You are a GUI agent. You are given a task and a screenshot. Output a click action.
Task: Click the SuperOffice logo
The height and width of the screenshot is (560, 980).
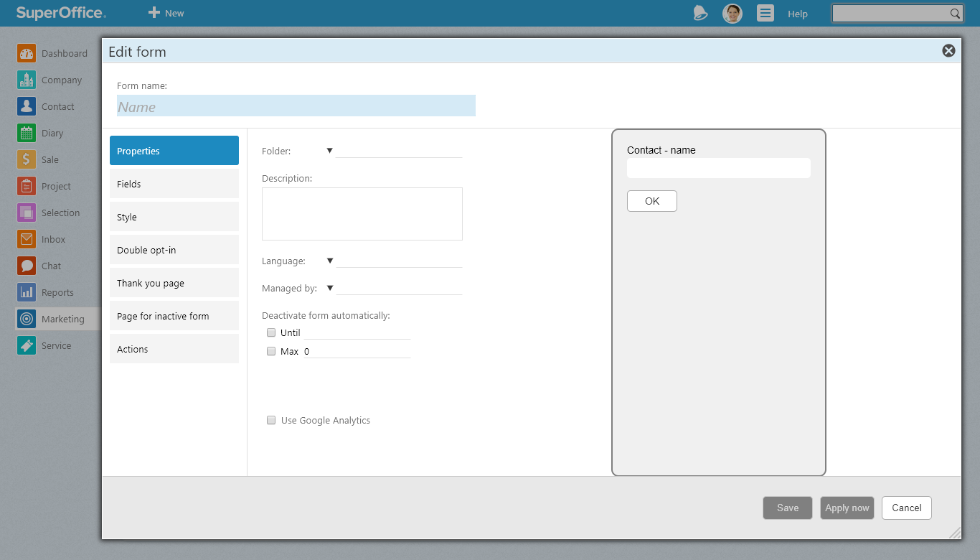(61, 13)
